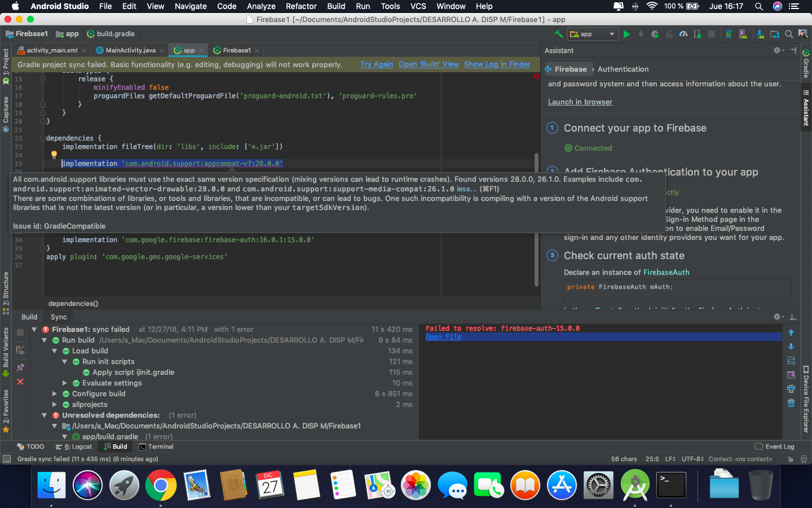Viewport: 812px width, 508px height.
Task: Open Google Chrome from the Dock
Action: [x=161, y=485]
